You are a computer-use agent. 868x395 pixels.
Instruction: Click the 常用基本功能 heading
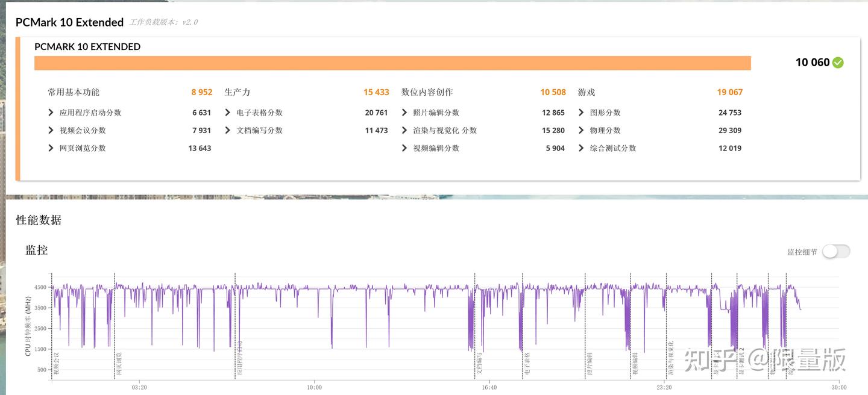(x=74, y=92)
